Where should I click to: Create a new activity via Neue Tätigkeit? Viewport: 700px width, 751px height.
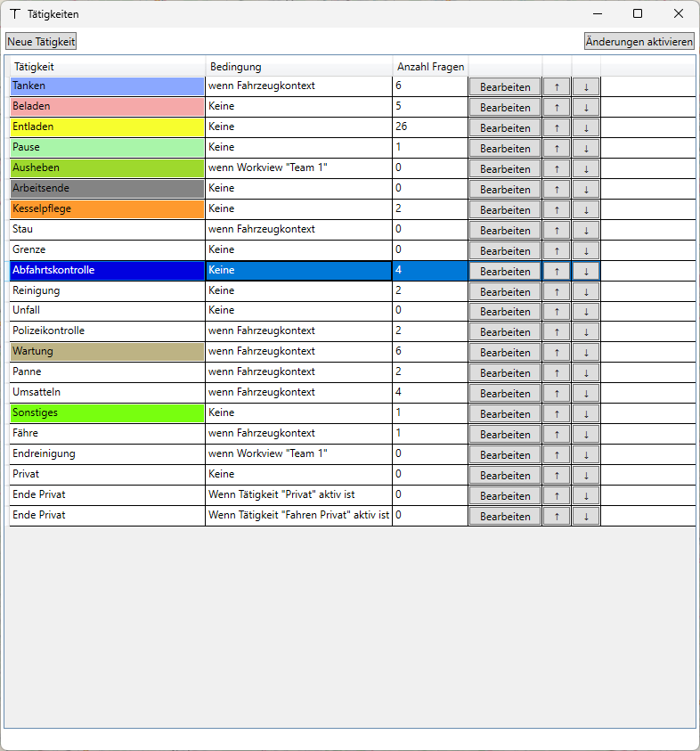pos(41,42)
